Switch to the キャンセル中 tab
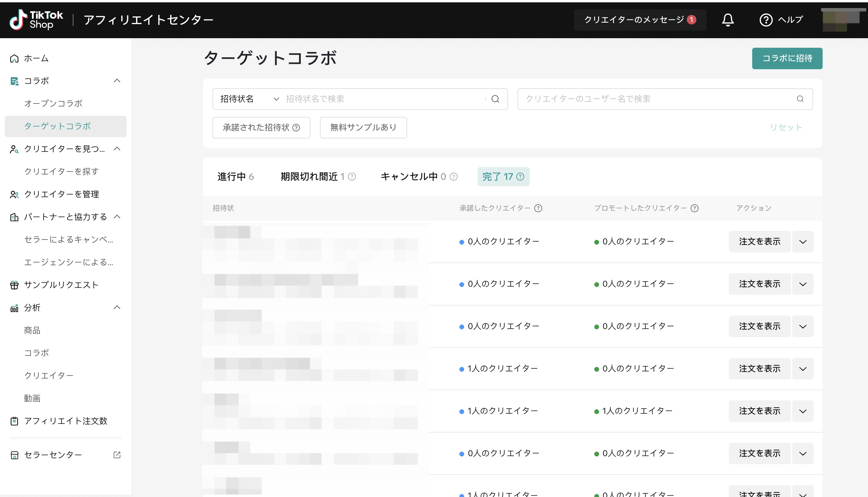The width and height of the screenshot is (868, 497). coord(419,177)
